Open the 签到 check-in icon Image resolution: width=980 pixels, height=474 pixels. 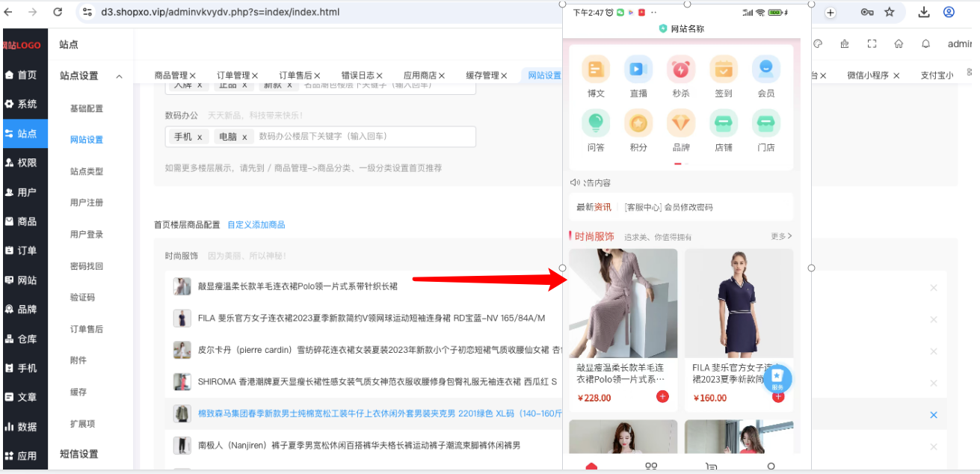click(x=724, y=70)
